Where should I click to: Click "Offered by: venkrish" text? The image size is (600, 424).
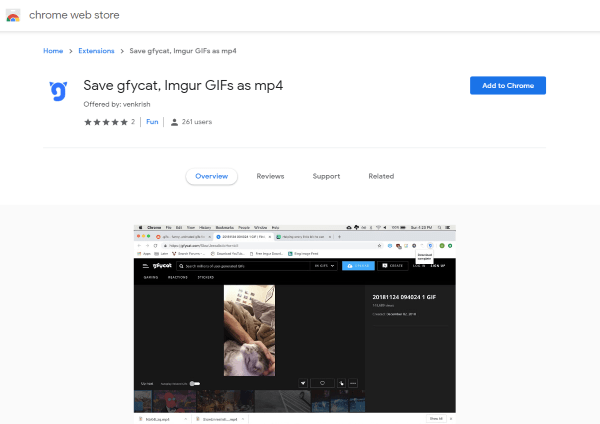point(117,104)
